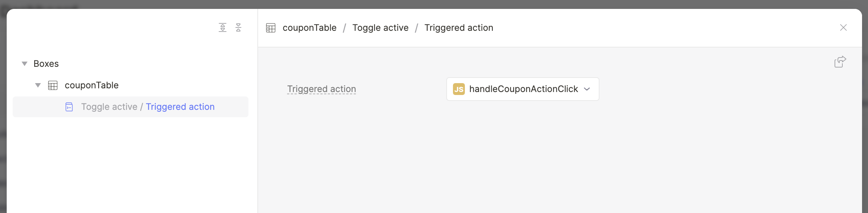This screenshot has width=868, height=213.
Task: Close the inspector dialog
Action: 843,28
